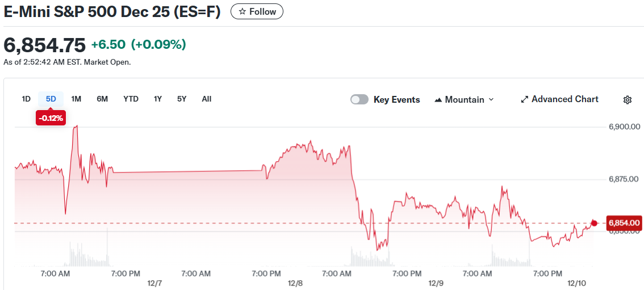Image resolution: width=644 pixels, height=290 pixels.
Task: Click the Follow star button
Action: pos(257,11)
